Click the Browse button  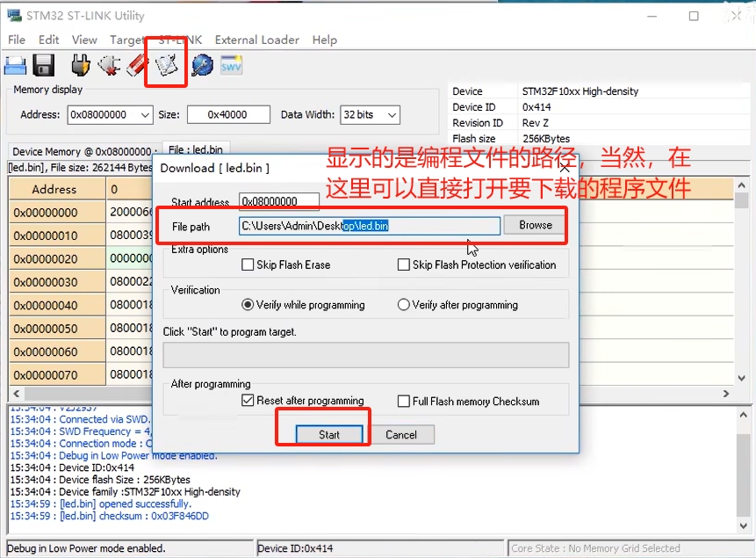pyautogui.click(x=536, y=225)
